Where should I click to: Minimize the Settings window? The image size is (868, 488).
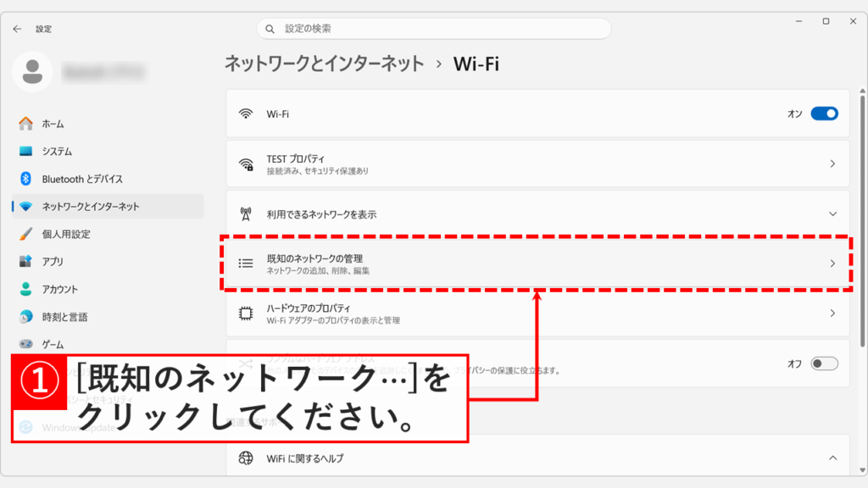(x=798, y=21)
